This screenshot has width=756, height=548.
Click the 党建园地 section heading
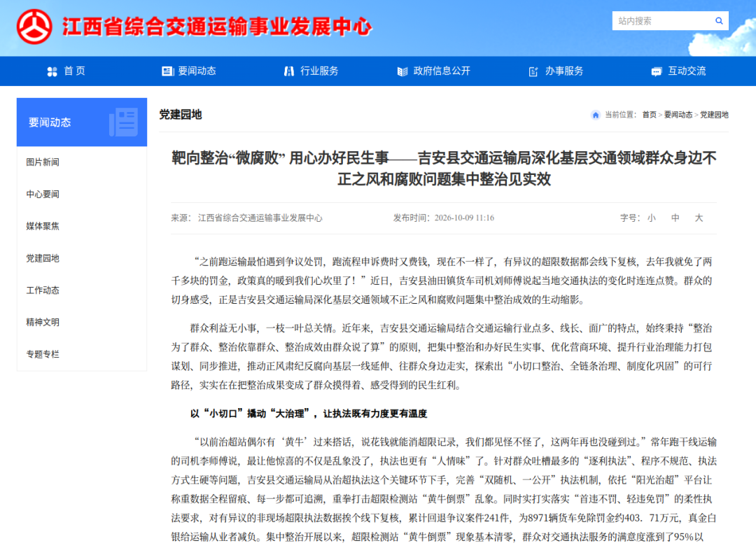pos(181,115)
